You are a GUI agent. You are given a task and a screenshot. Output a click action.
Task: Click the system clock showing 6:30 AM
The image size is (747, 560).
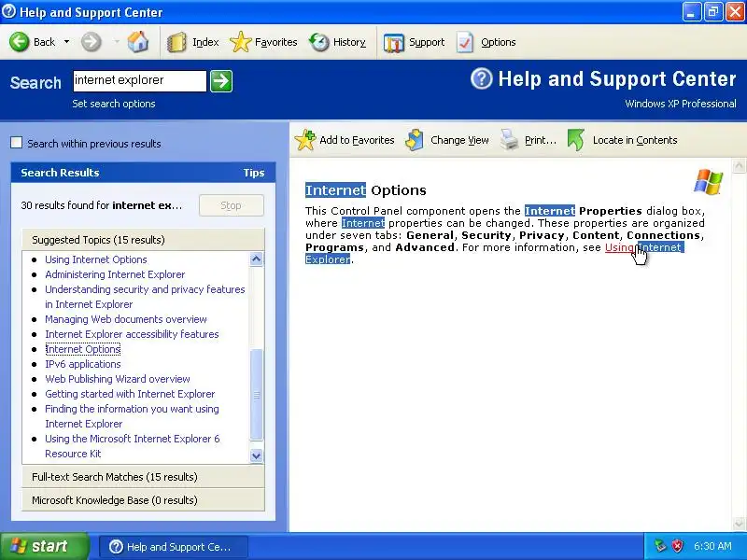[x=712, y=546]
